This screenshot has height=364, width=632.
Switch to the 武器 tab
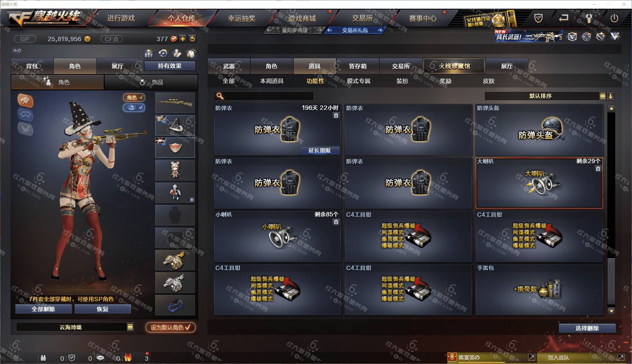pos(229,66)
